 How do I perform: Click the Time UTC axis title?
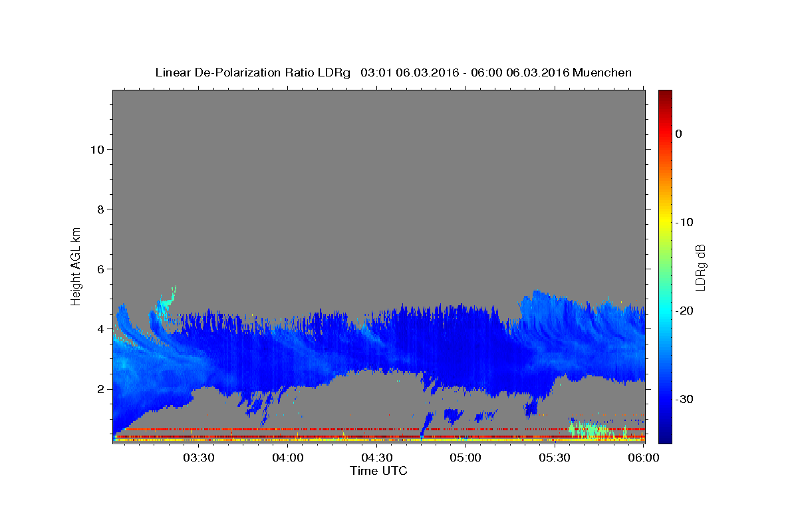coord(379,471)
